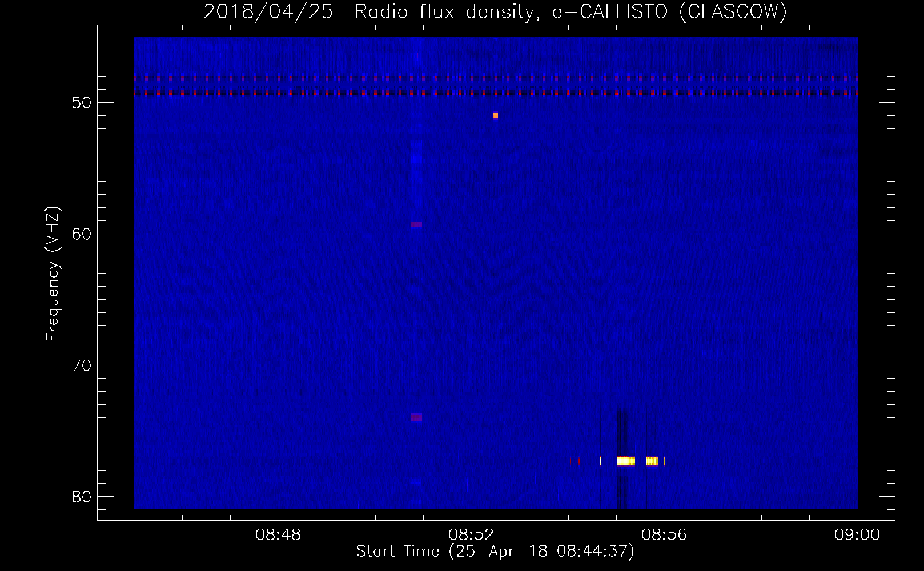Click the 08:56 time tick label
The width and height of the screenshot is (924, 571).
pyautogui.click(x=664, y=535)
